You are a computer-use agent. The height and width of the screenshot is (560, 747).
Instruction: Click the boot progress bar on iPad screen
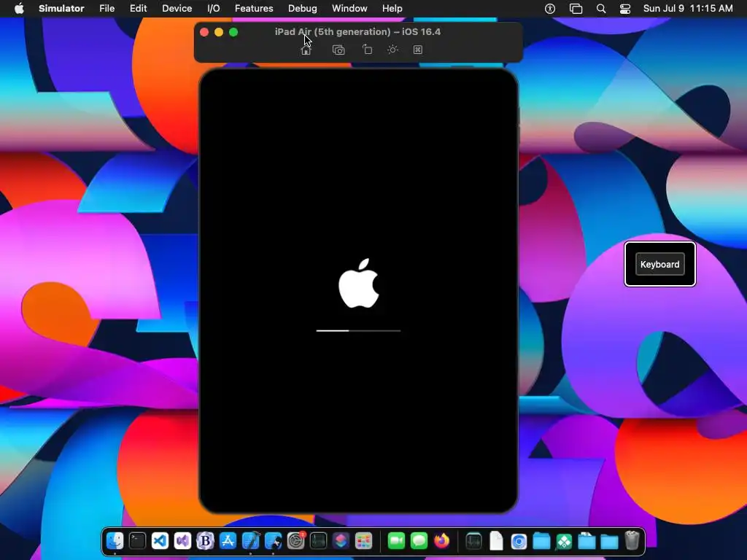[x=358, y=330]
